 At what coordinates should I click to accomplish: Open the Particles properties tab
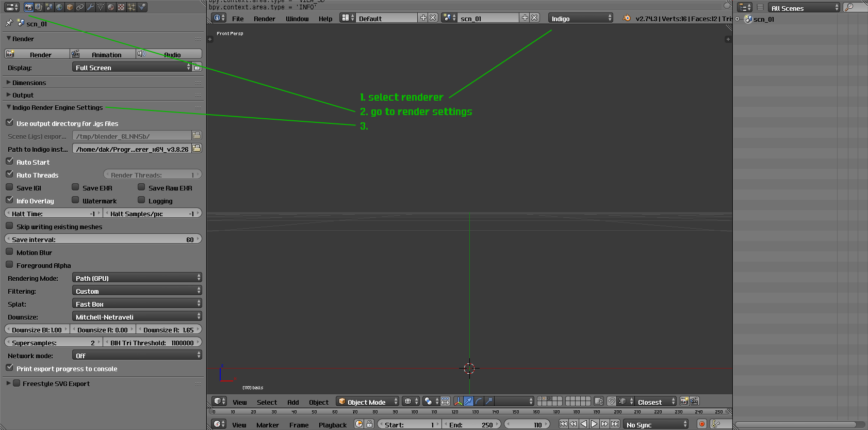click(x=132, y=7)
